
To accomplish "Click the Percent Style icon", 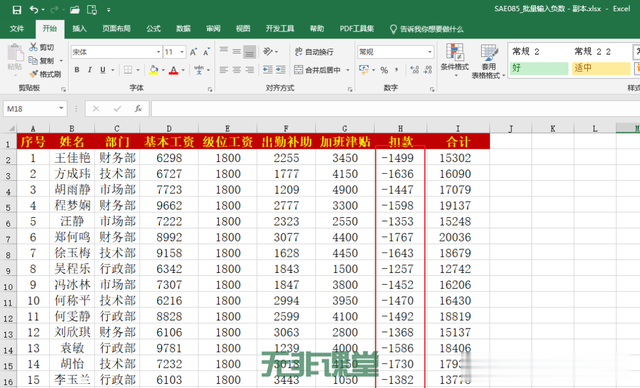I will tap(384, 70).
